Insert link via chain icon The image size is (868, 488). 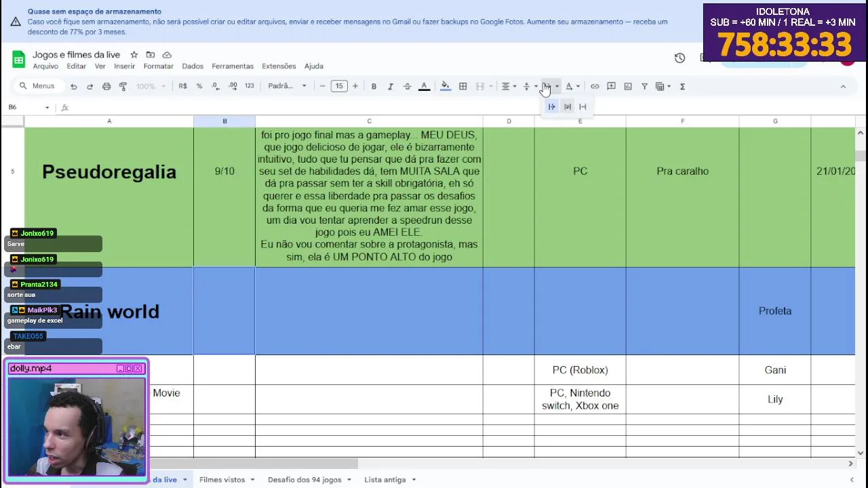point(595,86)
